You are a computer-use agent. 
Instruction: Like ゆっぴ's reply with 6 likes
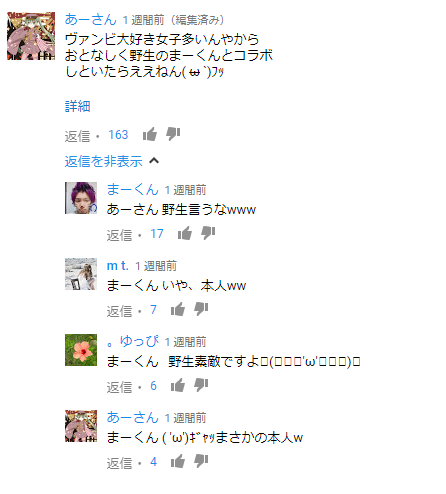tap(178, 385)
